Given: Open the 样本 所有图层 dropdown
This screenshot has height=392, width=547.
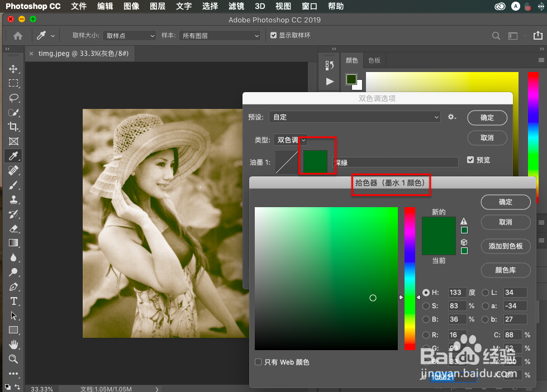Looking at the screenshot, I should (x=220, y=36).
